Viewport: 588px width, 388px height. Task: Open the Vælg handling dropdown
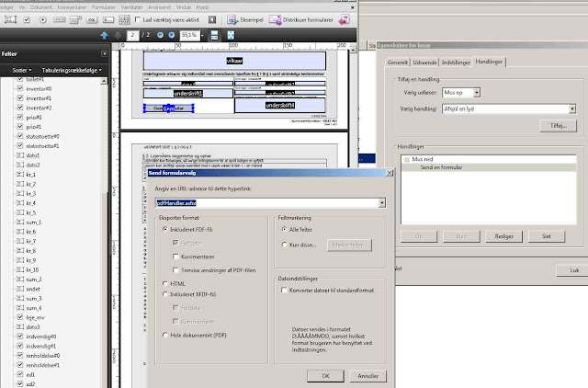[571, 108]
